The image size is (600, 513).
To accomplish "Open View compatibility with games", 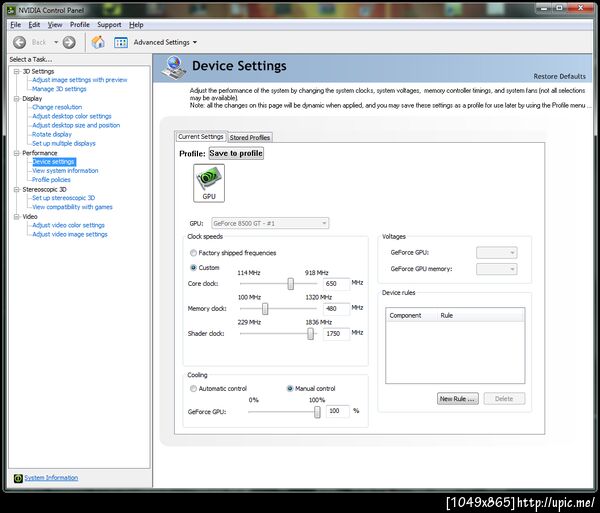I will tap(72, 207).
